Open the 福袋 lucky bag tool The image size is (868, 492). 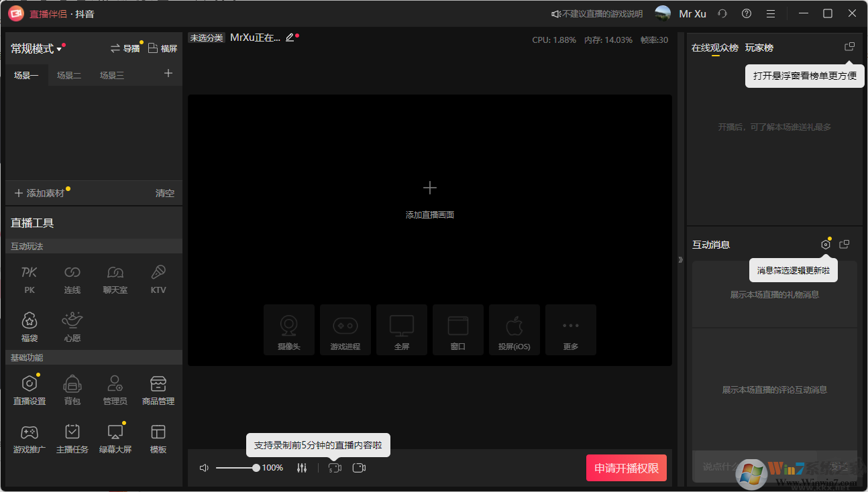pyautogui.click(x=30, y=326)
